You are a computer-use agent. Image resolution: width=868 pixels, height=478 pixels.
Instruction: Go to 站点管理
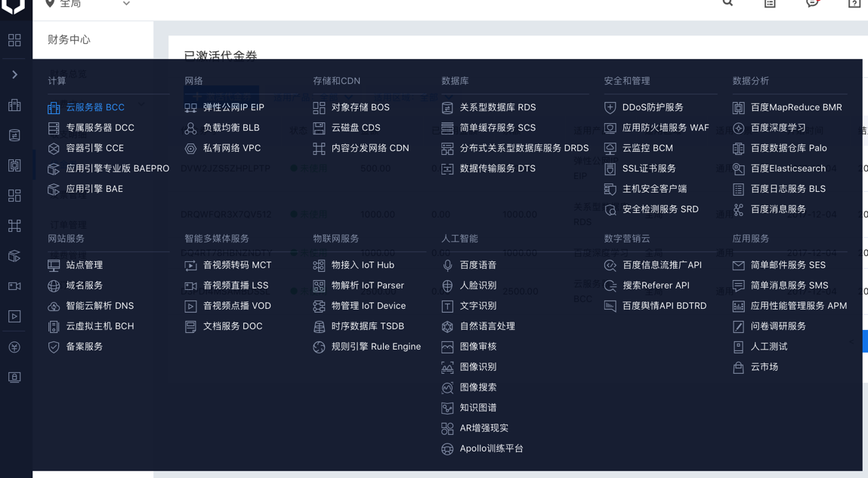point(84,265)
